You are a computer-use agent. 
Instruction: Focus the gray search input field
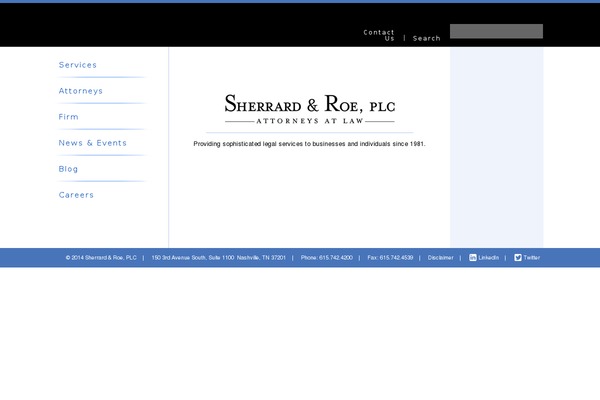coord(496,31)
